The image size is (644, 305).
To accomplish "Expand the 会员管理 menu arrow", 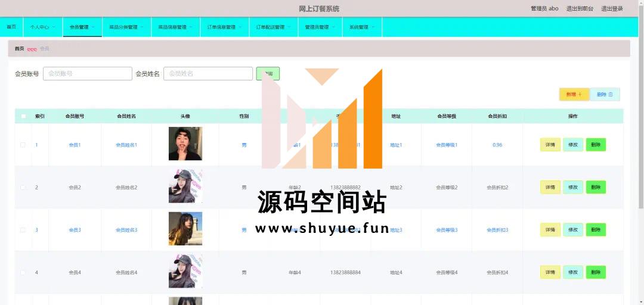I will click(93, 27).
